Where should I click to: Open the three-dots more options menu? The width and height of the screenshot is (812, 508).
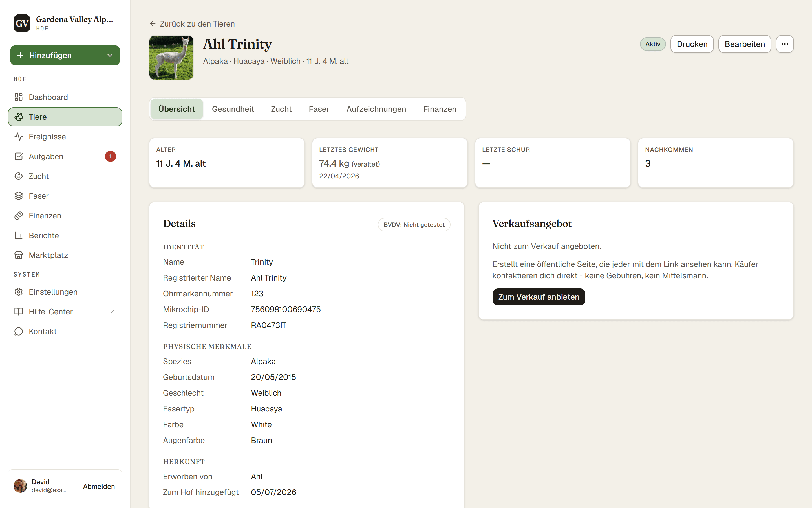784,44
